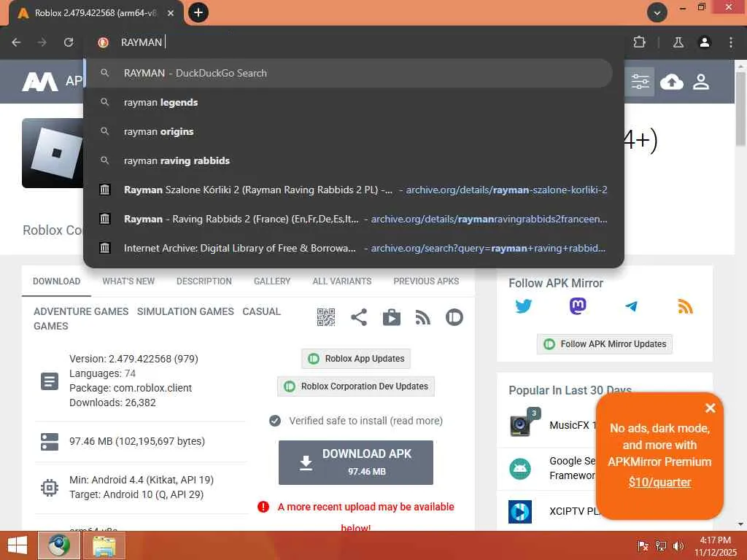Switch to the WHAT'S NEW tab

pos(128,281)
